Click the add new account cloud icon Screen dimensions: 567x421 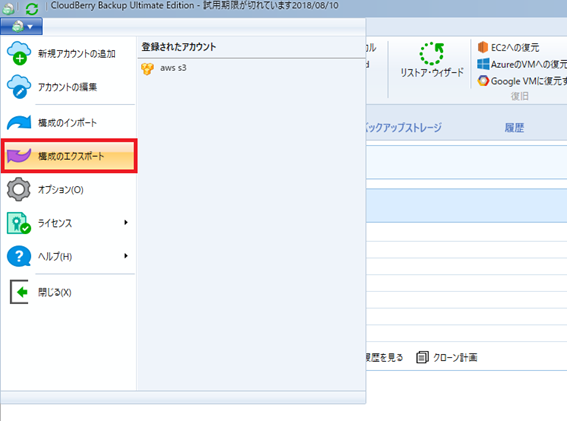19,53
